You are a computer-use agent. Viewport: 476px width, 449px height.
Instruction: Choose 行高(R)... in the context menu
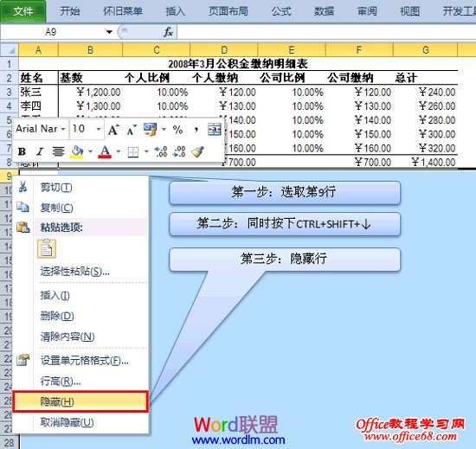pos(80,382)
